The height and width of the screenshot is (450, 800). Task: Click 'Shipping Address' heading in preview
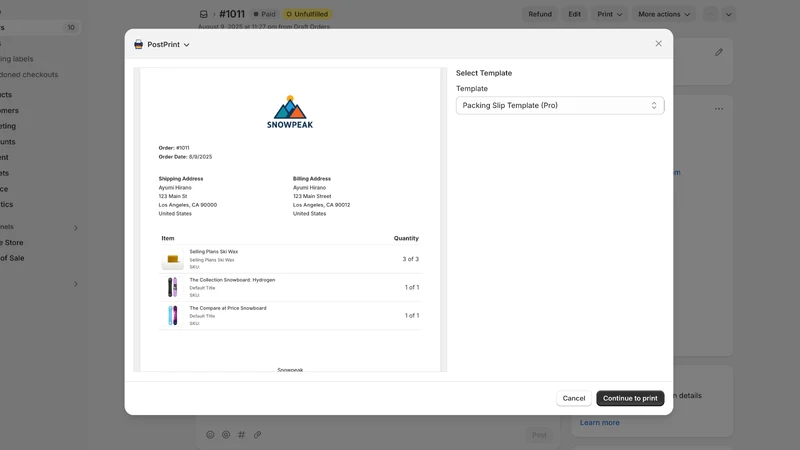(x=181, y=179)
